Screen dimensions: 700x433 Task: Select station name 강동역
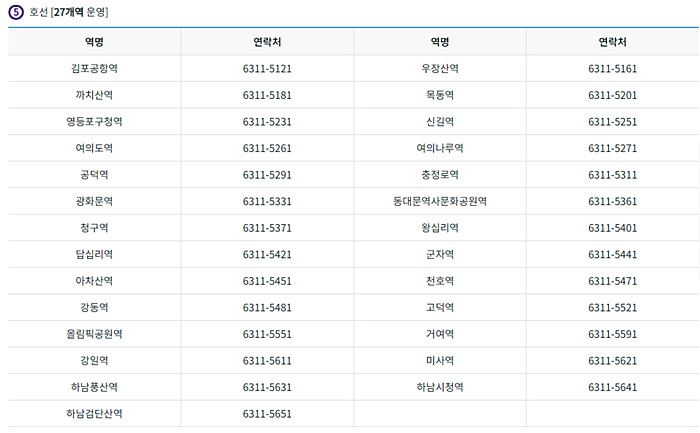94,308
